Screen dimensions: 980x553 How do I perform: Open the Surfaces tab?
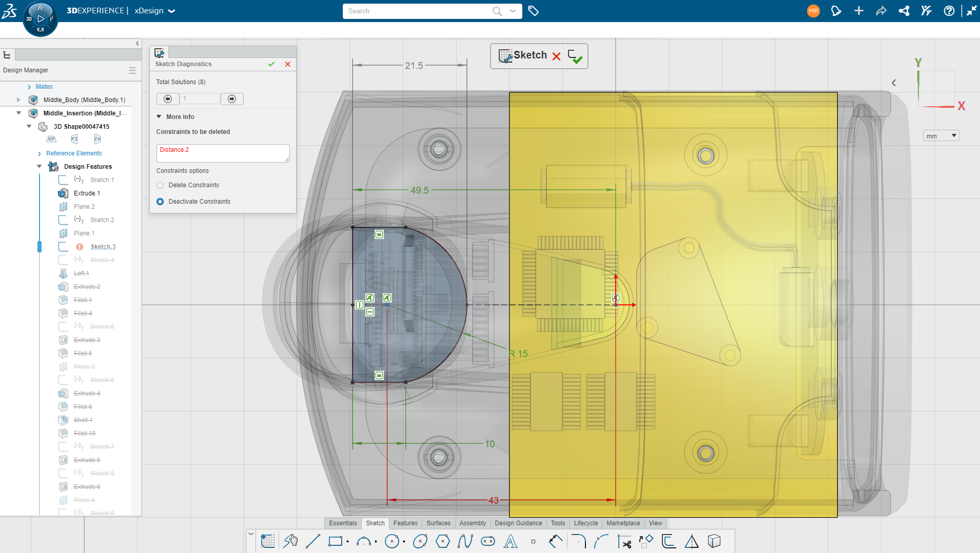pos(438,523)
